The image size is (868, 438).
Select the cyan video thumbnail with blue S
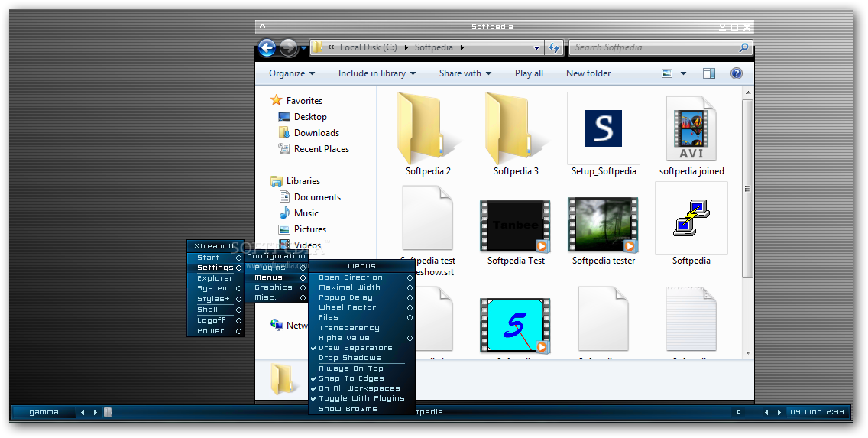[x=516, y=325]
